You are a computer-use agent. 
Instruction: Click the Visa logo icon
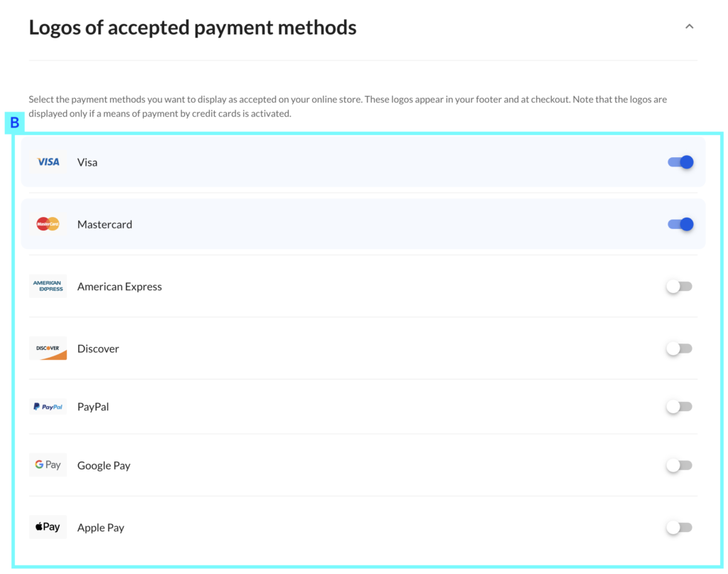[48, 162]
